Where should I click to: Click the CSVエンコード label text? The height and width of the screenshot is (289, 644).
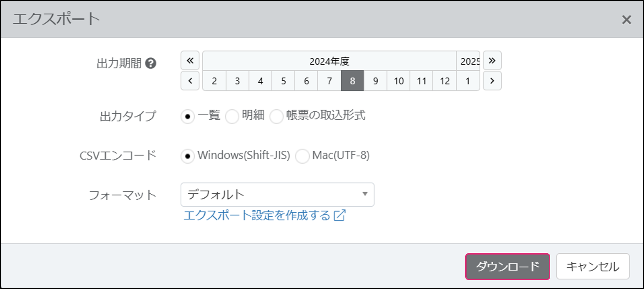(x=118, y=156)
